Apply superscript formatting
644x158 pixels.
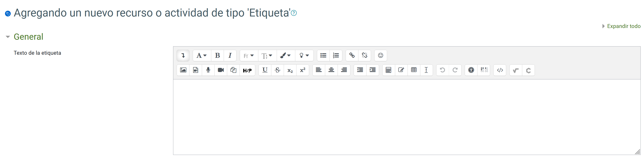[x=303, y=70]
